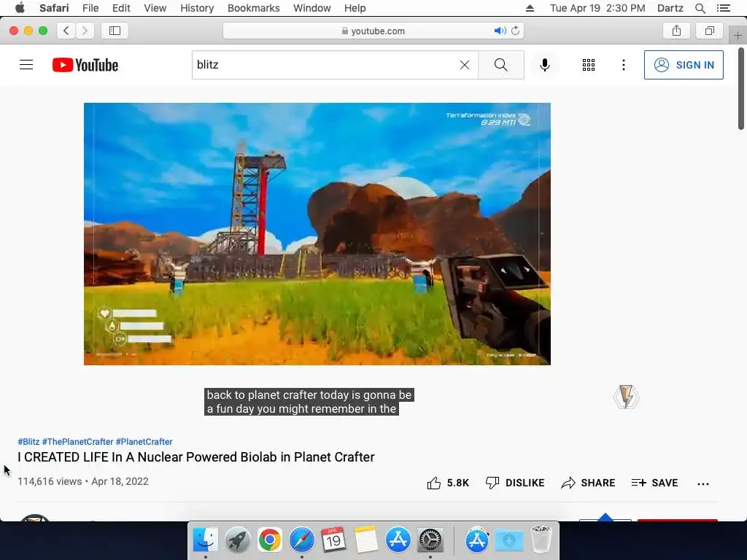Screen dimensions: 747x560
Task: Click the video player to pause
Action: pyautogui.click(x=317, y=234)
